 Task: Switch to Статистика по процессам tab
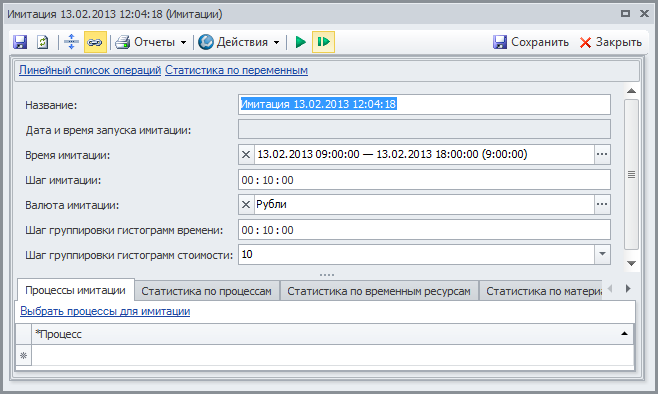click(x=206, y=291)
